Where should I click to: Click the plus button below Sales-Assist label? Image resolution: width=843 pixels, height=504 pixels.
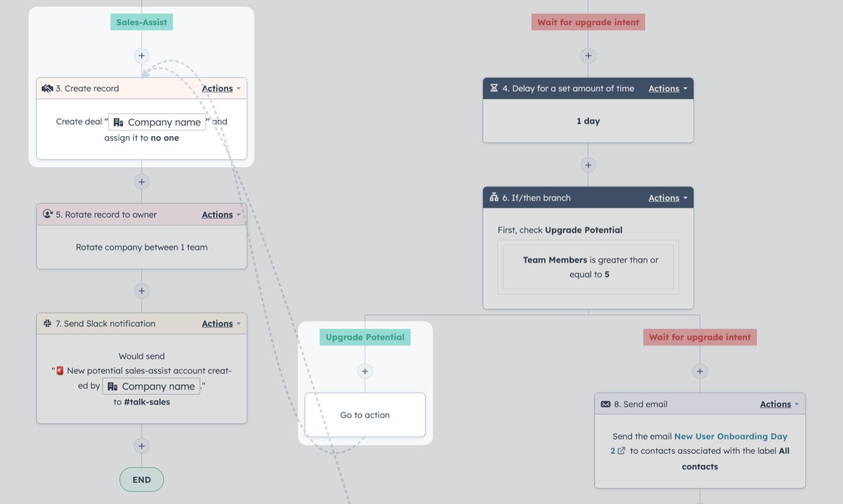[x=142, y=56]
